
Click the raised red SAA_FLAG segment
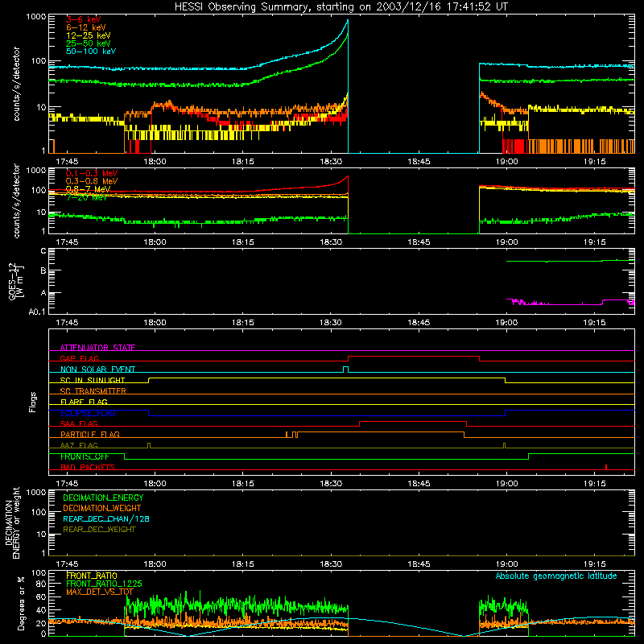(413, 421)
